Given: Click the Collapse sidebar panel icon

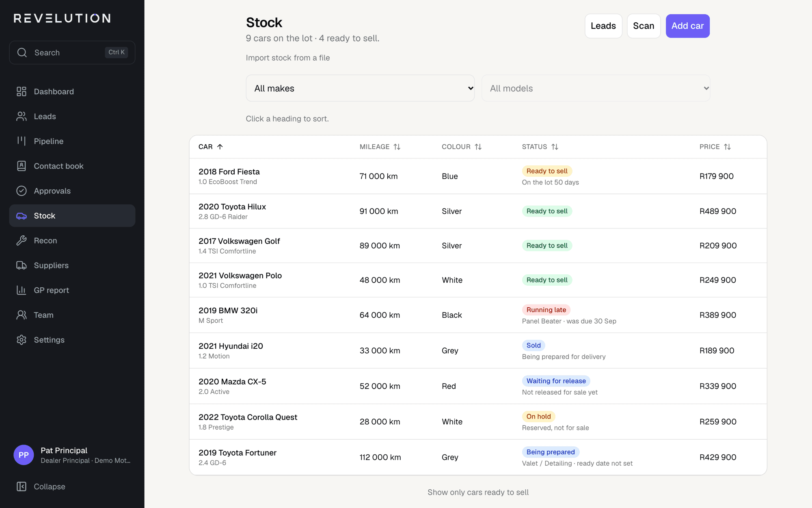Looking at the screenshot, I should pos(22,486).
